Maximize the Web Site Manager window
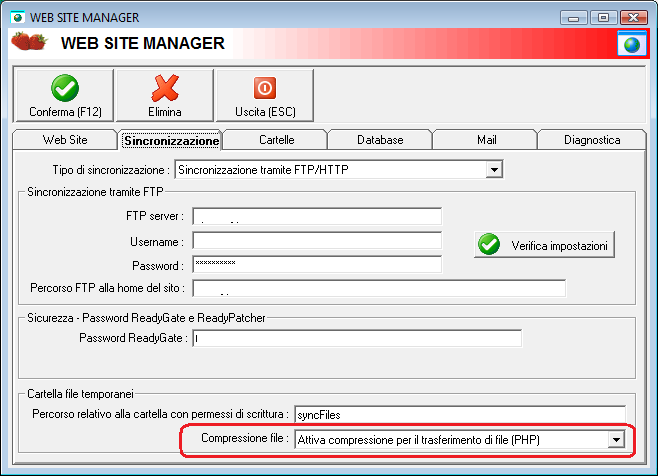The width and height of the screenshot is (658, 476). [x=603, y=18]
